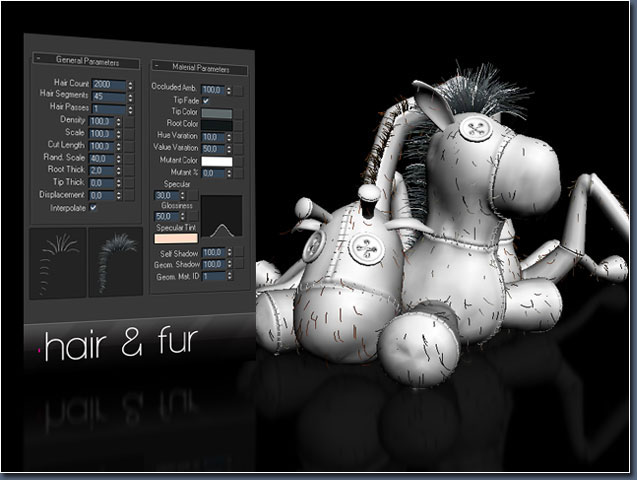
Task: Click the Mutant % value field
Action: [213, 173]
